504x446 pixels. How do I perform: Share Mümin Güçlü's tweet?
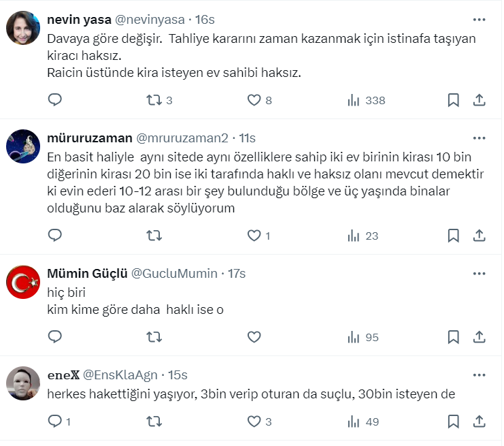coord(479,337)
